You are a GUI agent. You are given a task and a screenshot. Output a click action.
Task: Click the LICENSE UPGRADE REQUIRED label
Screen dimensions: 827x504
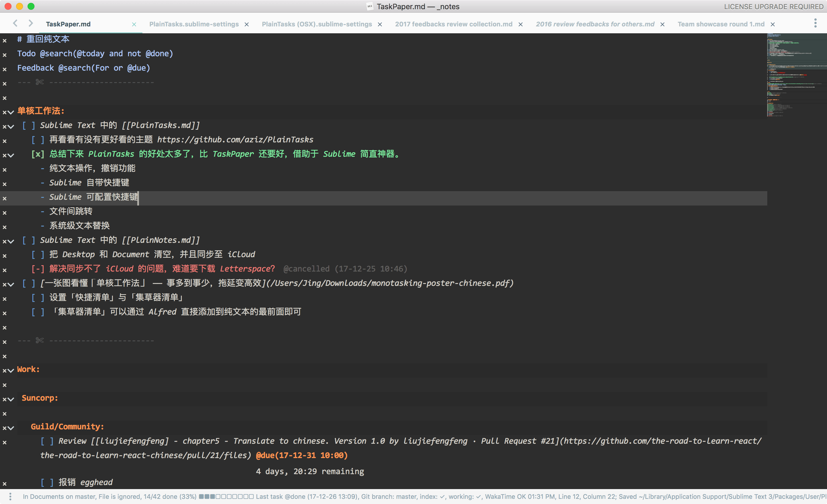point(773,7)
